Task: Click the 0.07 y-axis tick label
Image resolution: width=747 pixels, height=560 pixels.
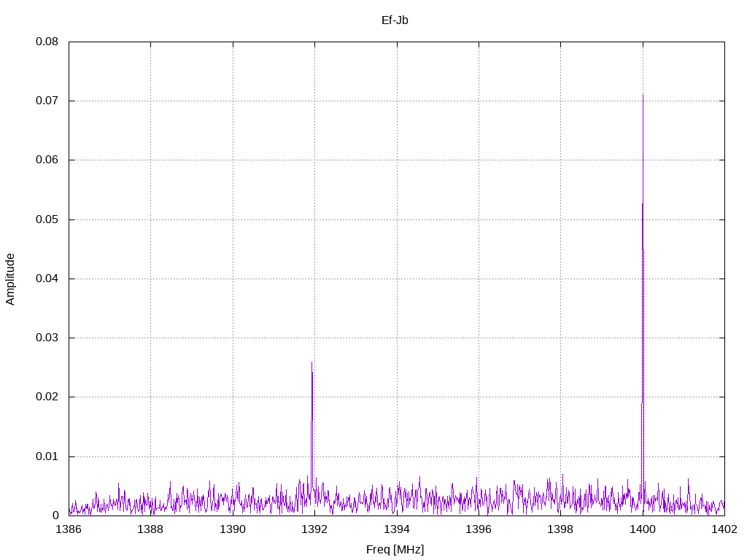Action: point(47,101)
